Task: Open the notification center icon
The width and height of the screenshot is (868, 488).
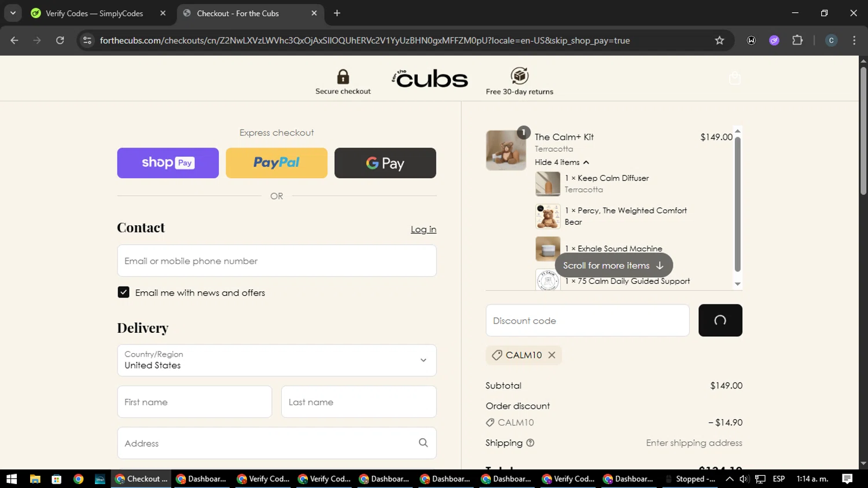Action: coord(847,479)
